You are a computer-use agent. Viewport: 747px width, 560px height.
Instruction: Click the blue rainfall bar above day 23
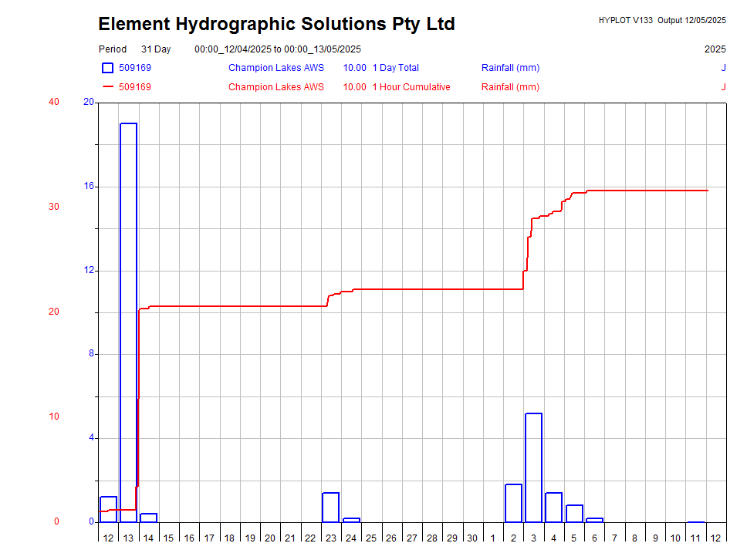coord(330,507)
